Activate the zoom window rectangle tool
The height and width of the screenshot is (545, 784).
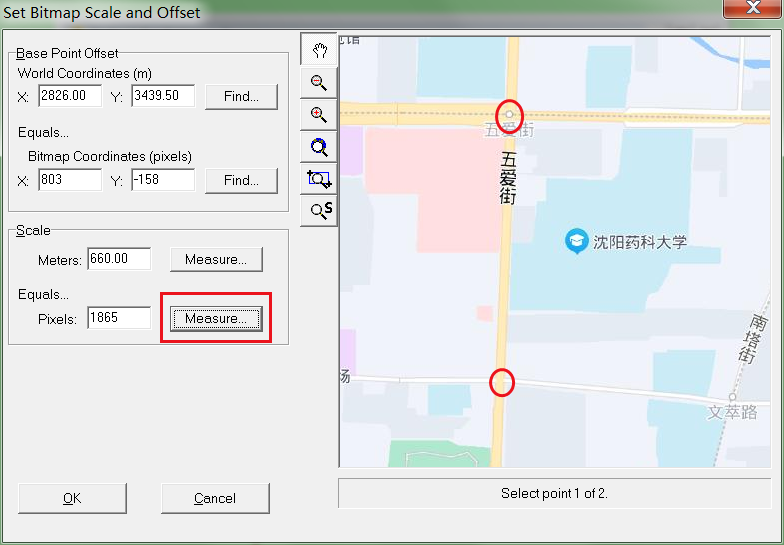click(x=319, y=179)
